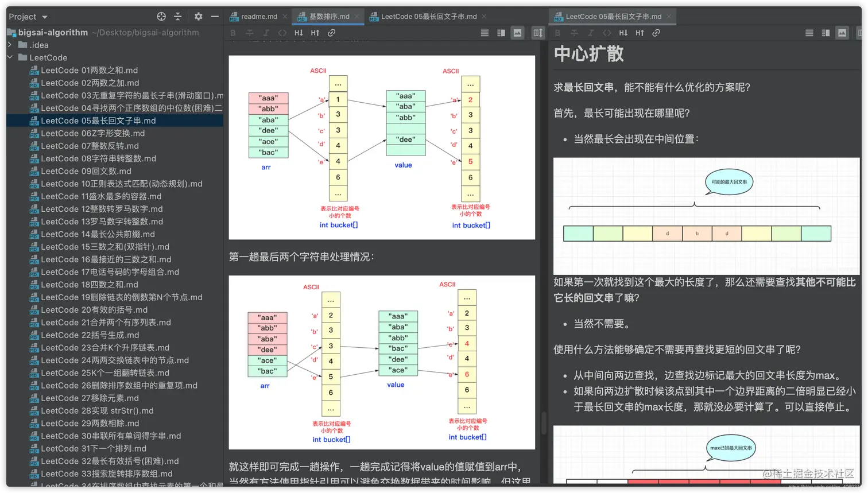Insert inline code with the code icon

(x=282, y=33)
